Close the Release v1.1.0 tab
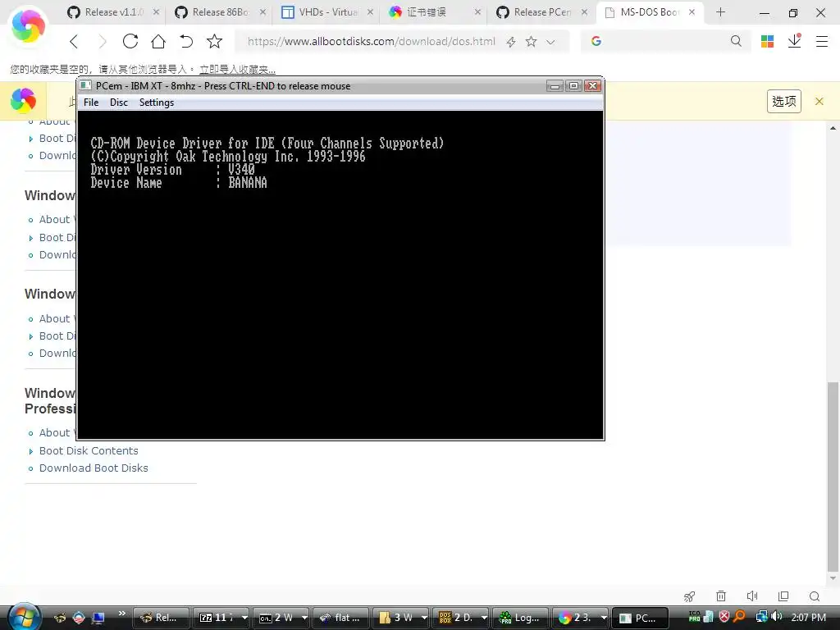 tap(156, 11)
